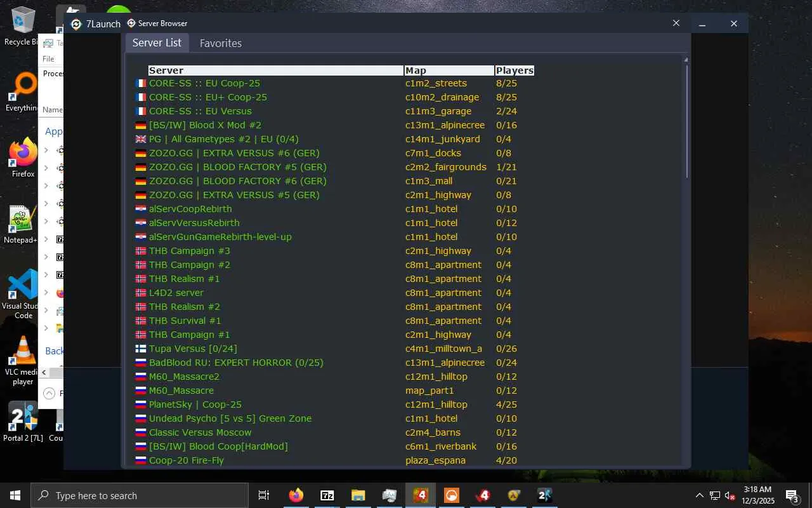Viewport: 812px width, 508px height.
Task: Show hidden system tray icons
Action: (700, 495)
